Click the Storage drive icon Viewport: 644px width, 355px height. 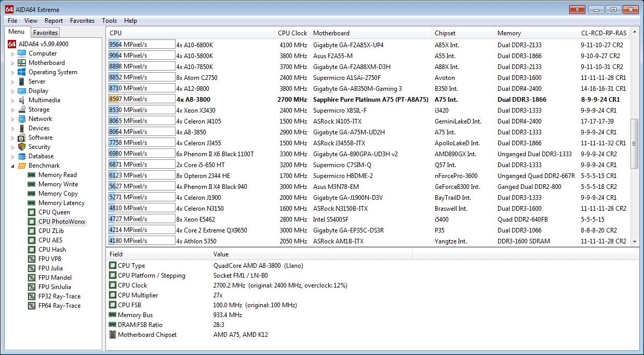click(22, 110)
